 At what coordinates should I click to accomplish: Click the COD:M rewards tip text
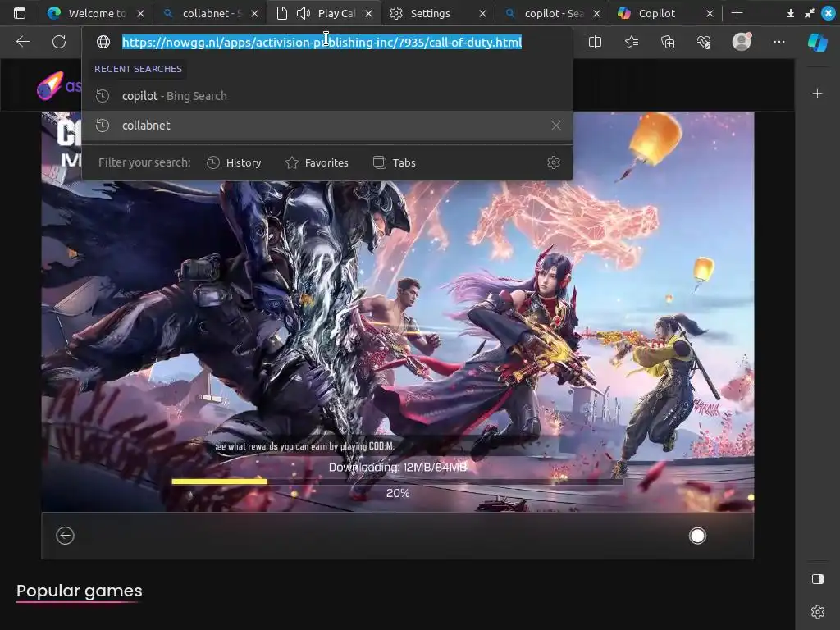[304, 446]
